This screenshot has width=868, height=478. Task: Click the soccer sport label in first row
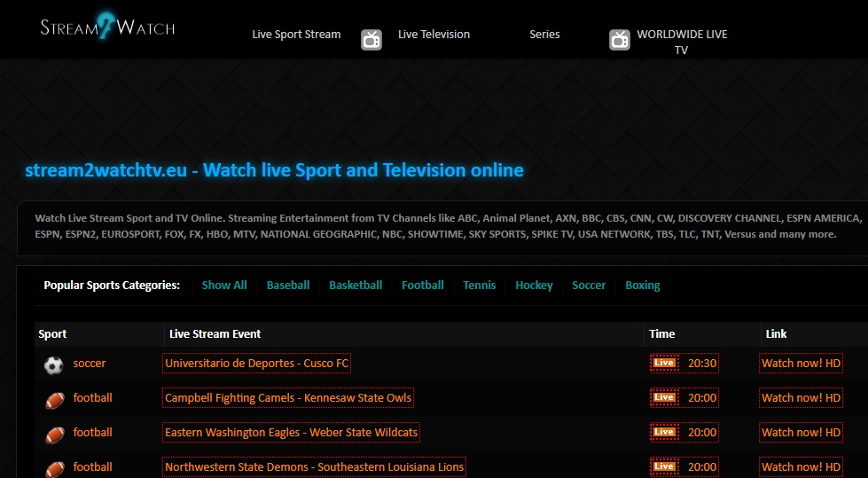point(90,364)
